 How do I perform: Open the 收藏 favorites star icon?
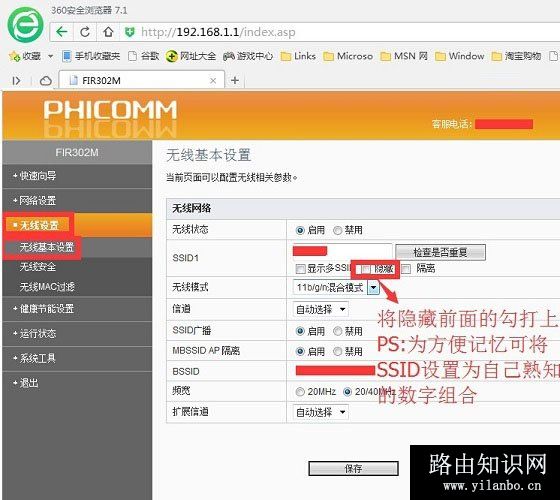15,56
